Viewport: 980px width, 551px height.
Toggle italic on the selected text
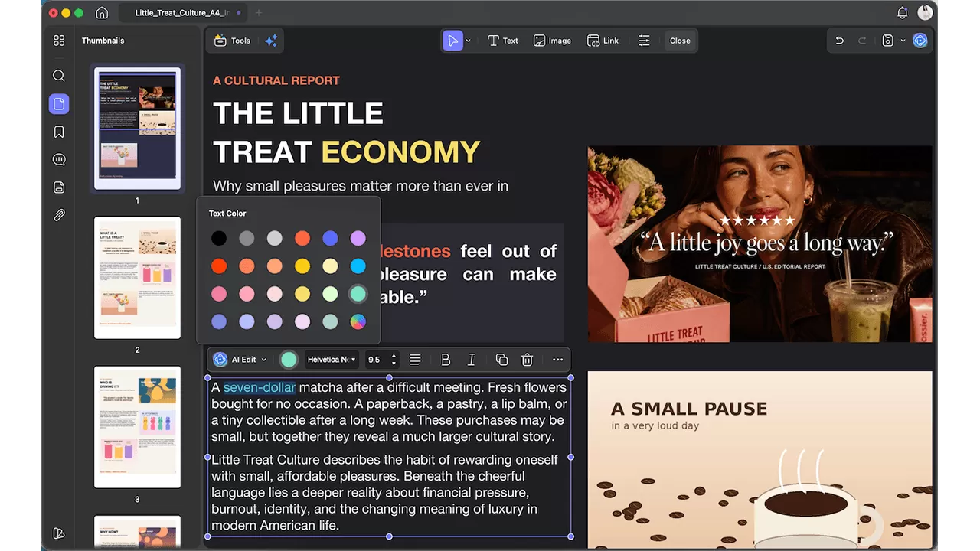tap(472, 360)
